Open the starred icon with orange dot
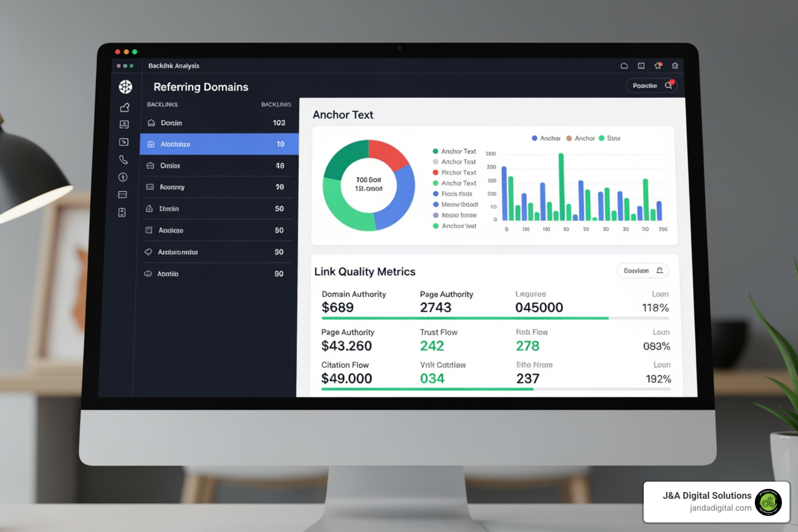Screen dimensions: 798x532 (x=658, y=65)
